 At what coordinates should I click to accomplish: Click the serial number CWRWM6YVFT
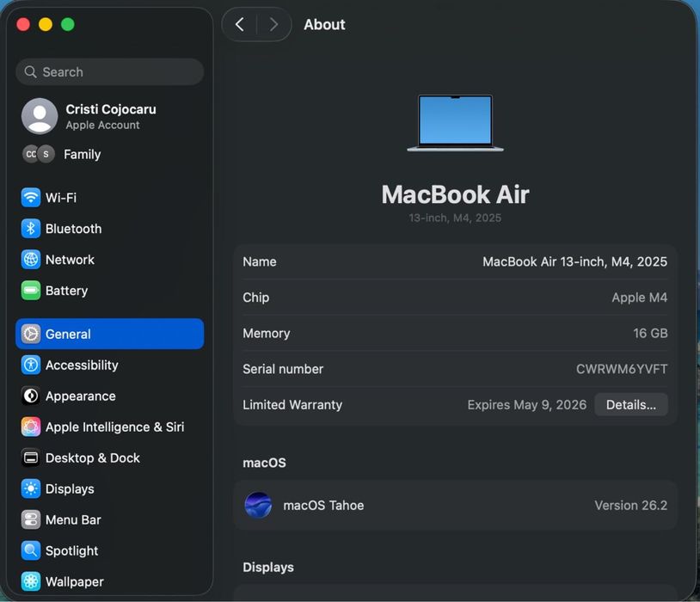622,369
